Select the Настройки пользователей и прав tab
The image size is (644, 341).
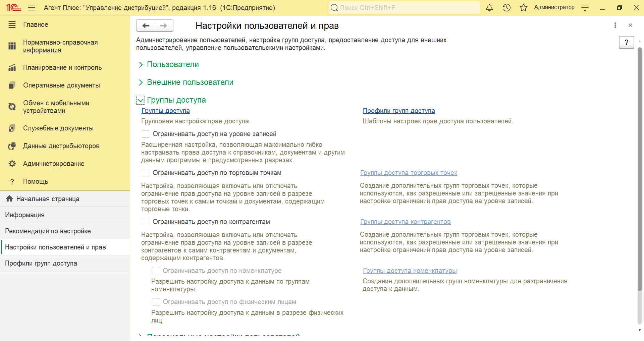tap(65, 247)
